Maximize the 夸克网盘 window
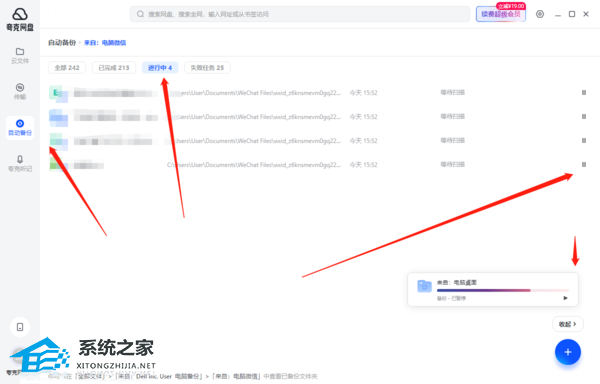 pos(572,14)
